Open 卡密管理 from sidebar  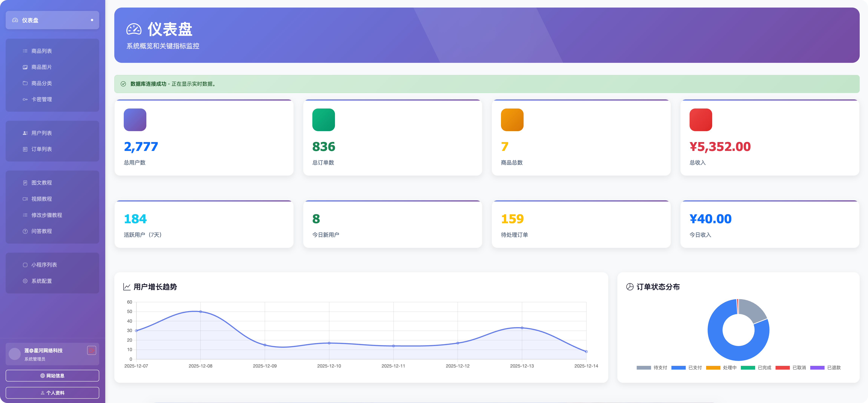click(41, 99)
